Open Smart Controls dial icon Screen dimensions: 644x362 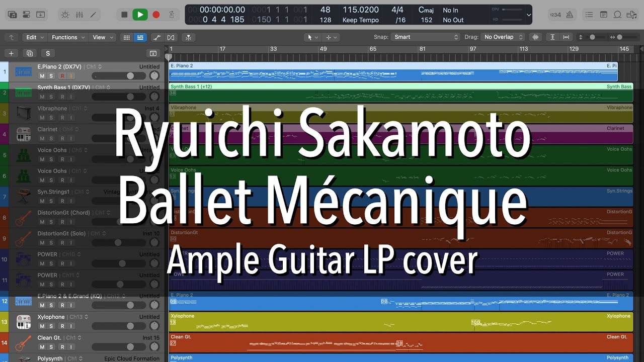65,15
